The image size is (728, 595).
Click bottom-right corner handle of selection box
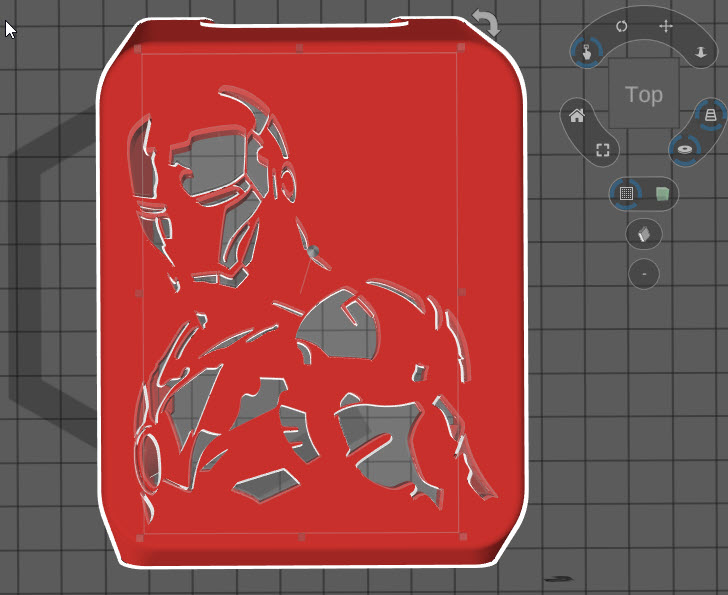tap(463, 537)
